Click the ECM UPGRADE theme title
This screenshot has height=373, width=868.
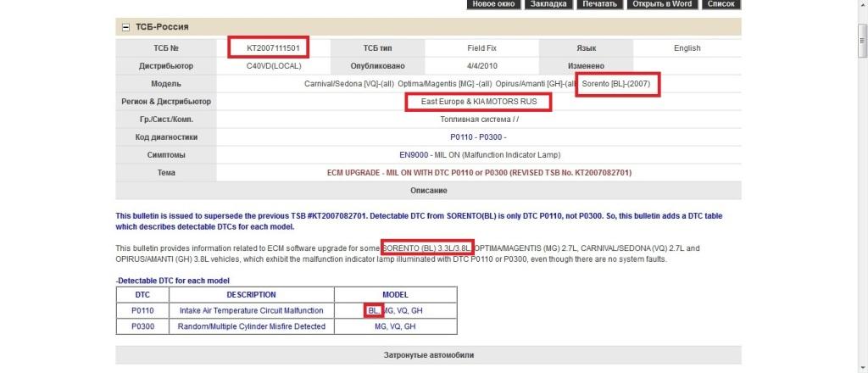[x=479, y=172]
